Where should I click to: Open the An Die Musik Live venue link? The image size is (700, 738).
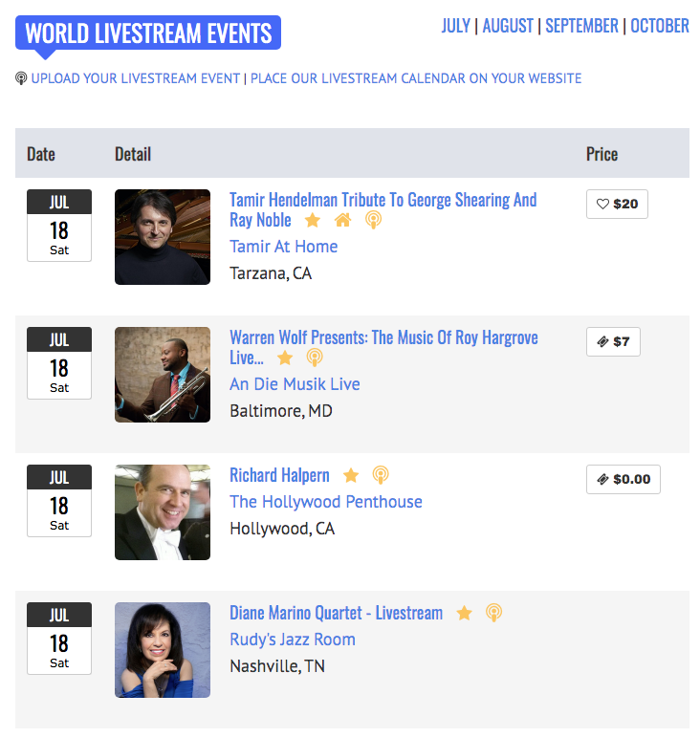coord(295,384)
